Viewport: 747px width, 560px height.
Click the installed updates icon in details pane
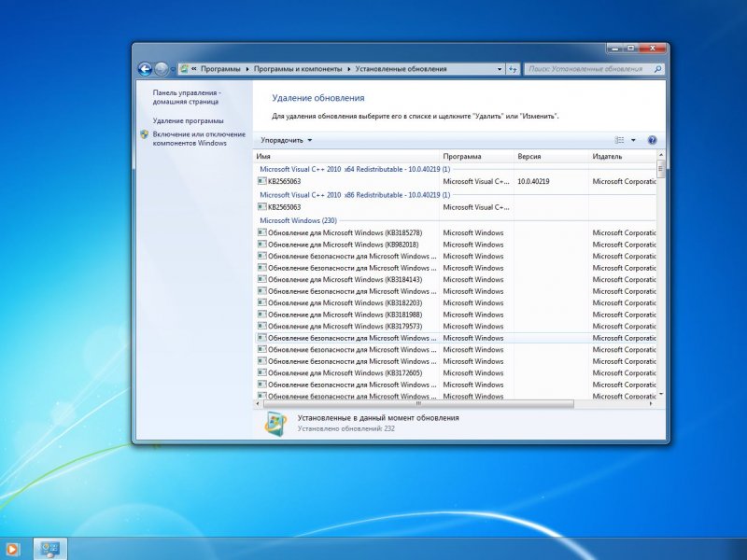point(275,424)
